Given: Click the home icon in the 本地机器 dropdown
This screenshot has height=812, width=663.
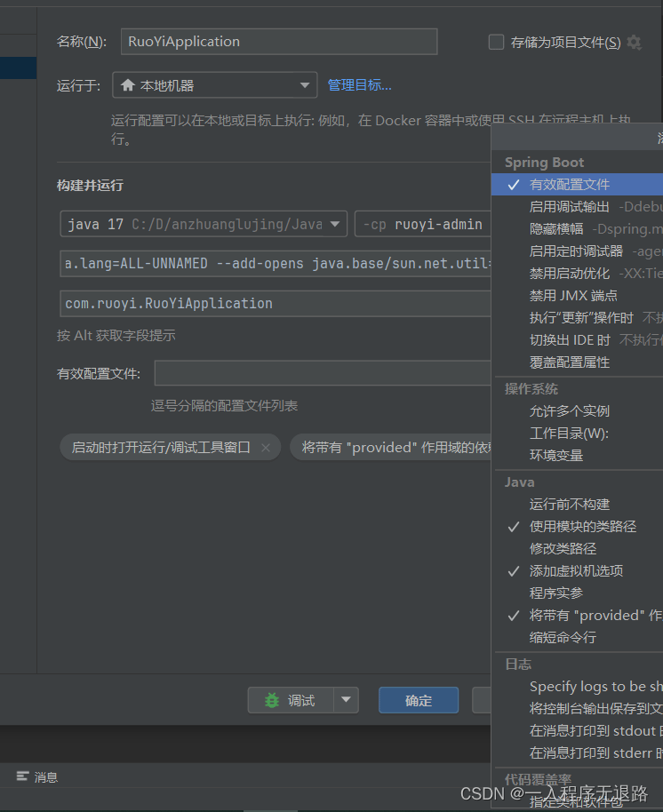Looking at the screenshot, I should [x=127, y=85].
